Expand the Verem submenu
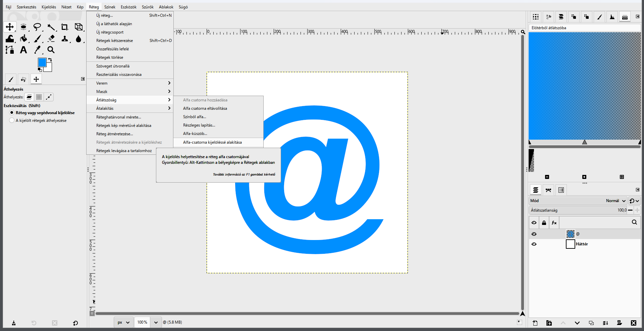The image size is (644, 331). [x=130, y=83]
